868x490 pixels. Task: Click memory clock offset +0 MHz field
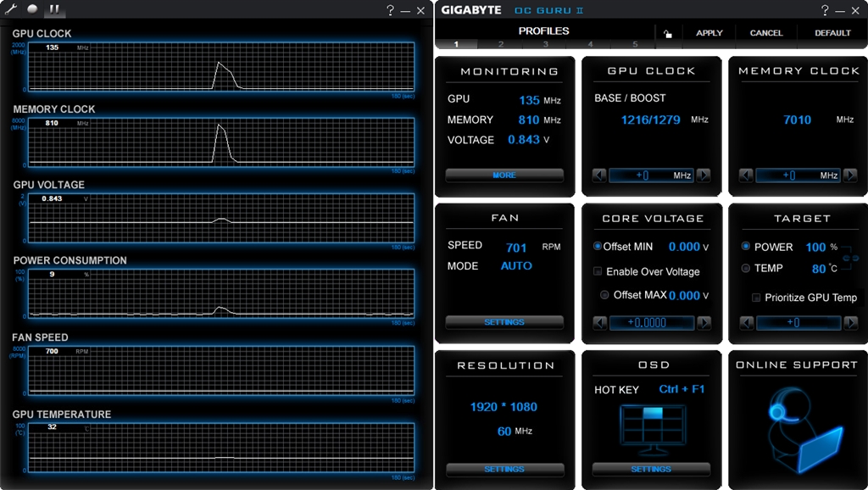coord(798,175)
